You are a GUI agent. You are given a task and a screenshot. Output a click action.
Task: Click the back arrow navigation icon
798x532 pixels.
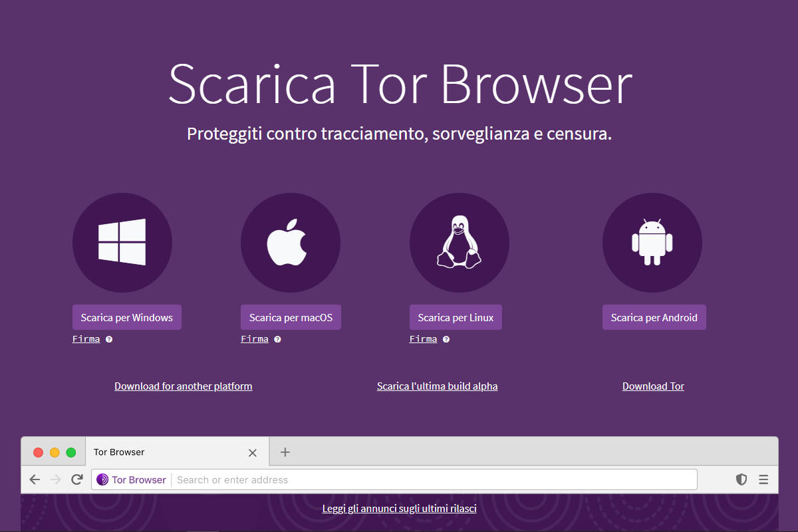[x=35, y=479]
